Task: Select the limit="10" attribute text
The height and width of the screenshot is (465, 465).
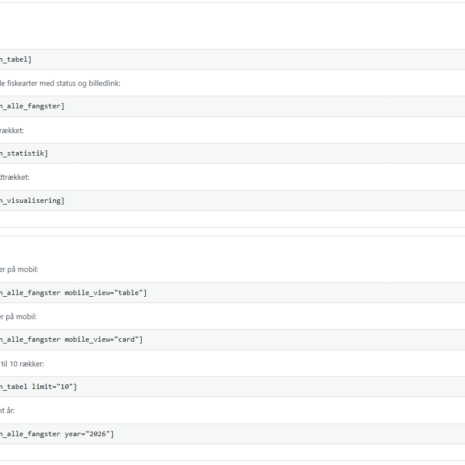Action: [x=52, y=387]
